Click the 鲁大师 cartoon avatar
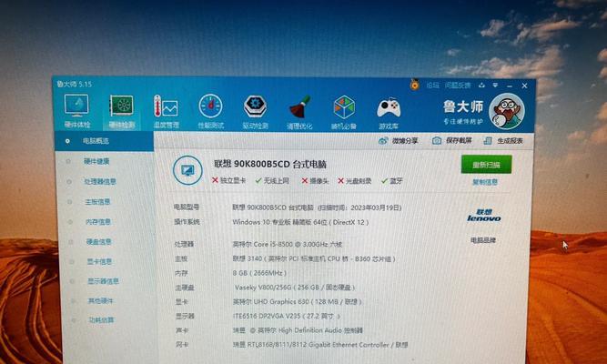This screenshot has height=364, width=607. click(x=507, y=111)
